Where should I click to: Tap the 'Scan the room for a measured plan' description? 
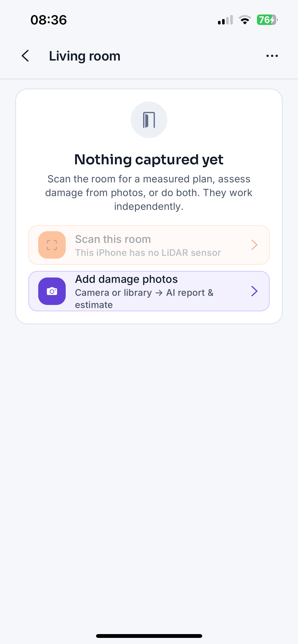[x=149, y=193]
